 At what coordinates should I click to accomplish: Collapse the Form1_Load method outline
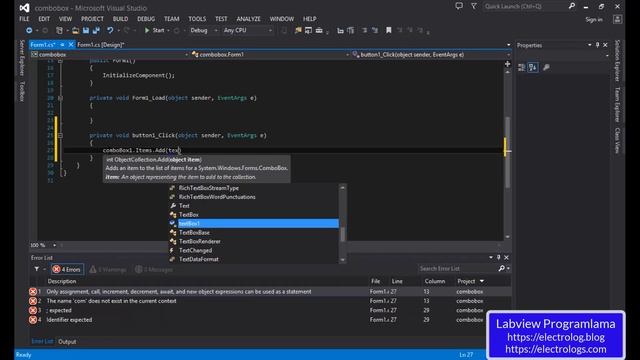click(x=60, y=98)
